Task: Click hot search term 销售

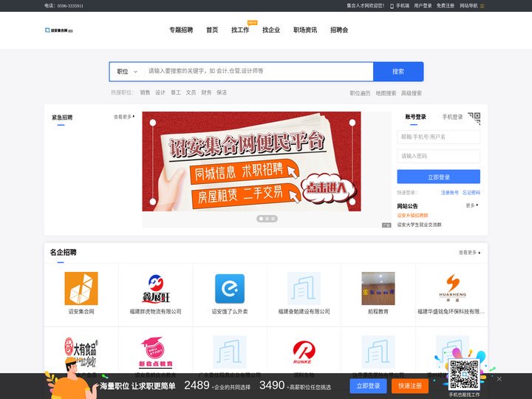Action: (145, 92)
